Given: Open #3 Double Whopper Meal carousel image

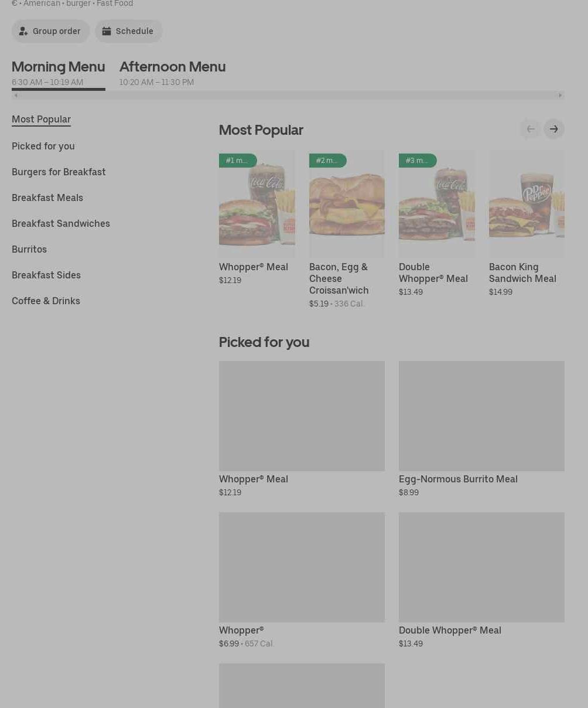Looking at the screenshot, I should (x=437, y=204).
